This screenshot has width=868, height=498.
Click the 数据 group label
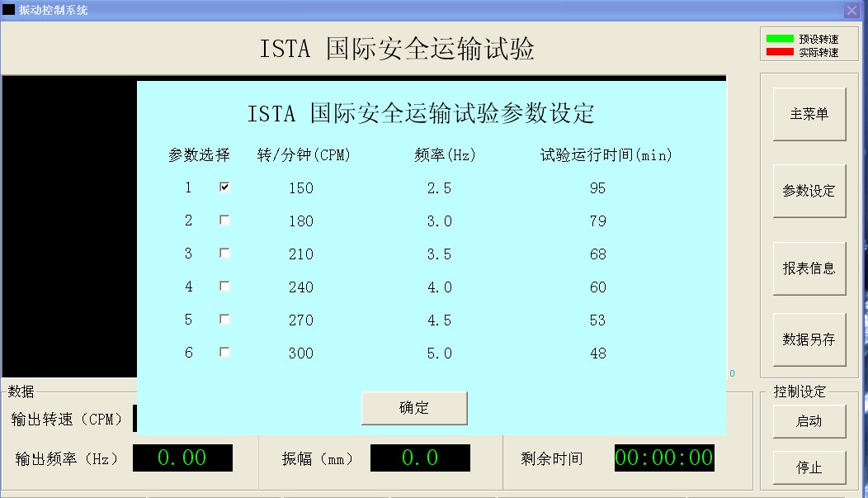(21, 391)
